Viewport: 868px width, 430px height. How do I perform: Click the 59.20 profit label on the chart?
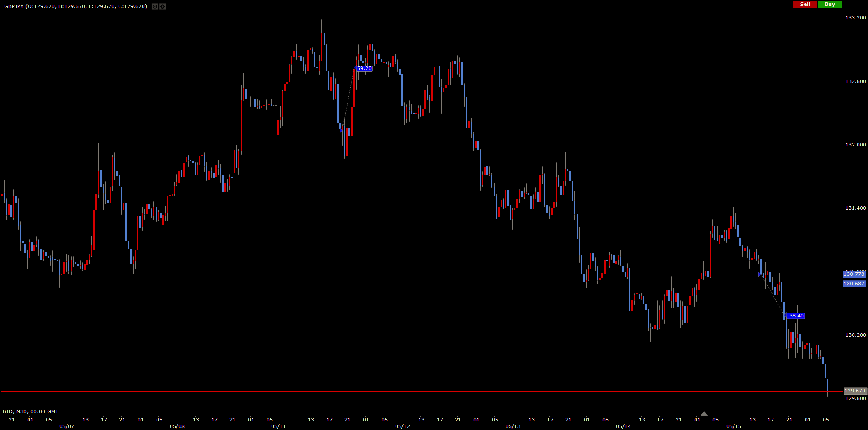tap(364, 69)
